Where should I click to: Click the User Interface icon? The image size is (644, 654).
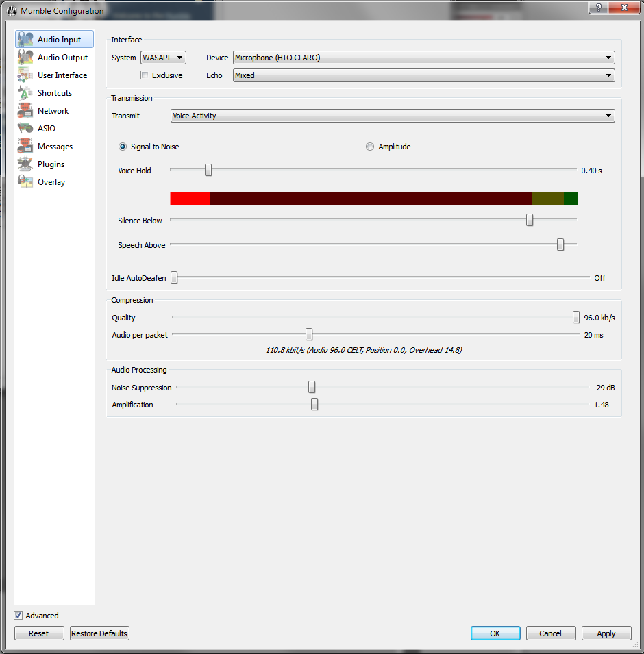coord(25,75)
